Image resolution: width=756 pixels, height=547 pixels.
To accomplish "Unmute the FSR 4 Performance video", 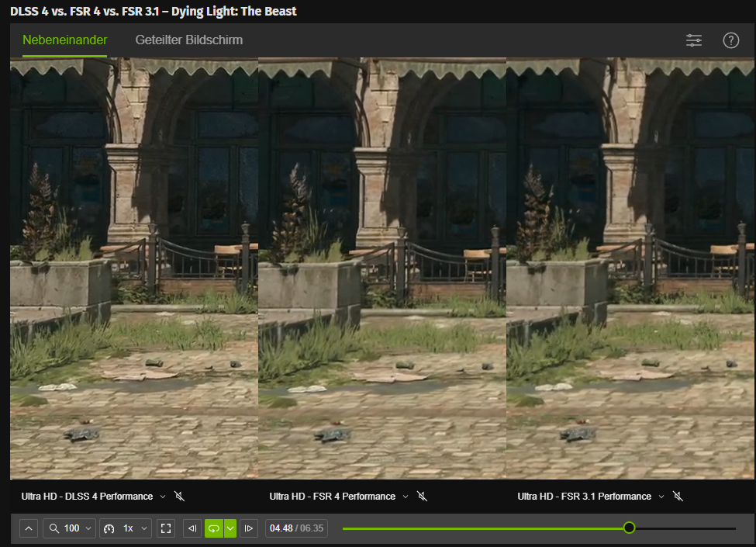I will pyautogui.click(x=422, y=496).
